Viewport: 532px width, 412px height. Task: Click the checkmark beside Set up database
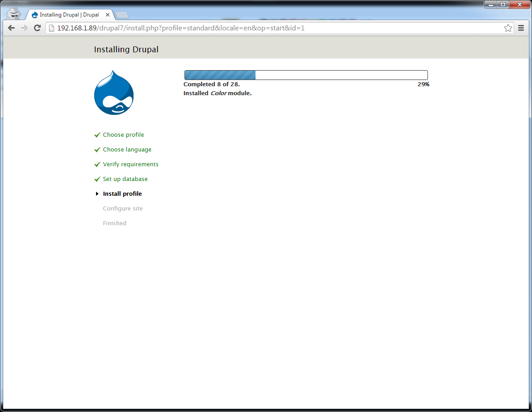click(97, 179)
